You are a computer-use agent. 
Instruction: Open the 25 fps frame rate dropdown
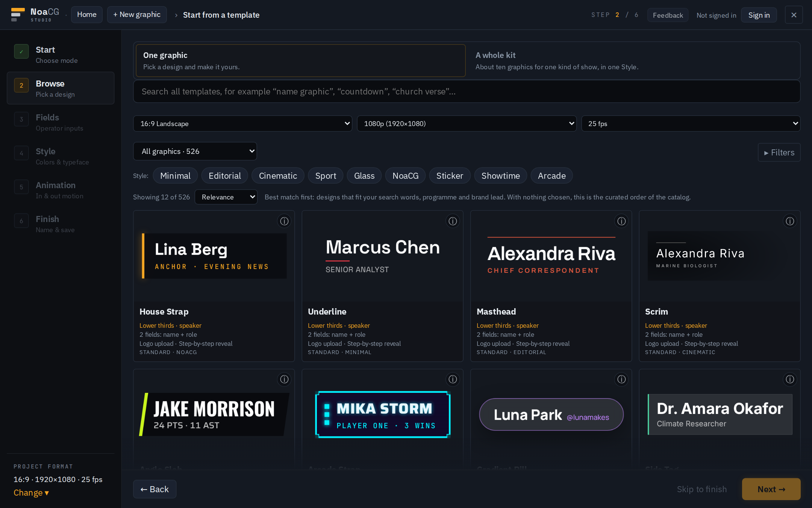click(691, 123)
